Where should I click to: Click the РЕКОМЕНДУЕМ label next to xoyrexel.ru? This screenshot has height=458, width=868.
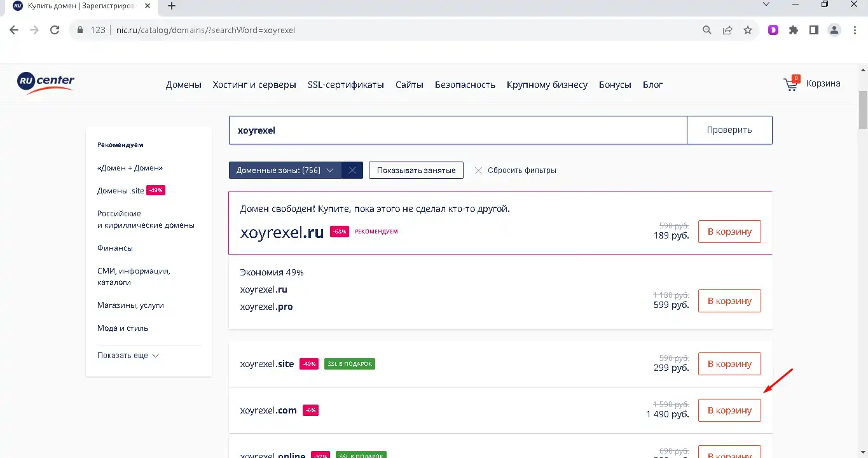376,232
